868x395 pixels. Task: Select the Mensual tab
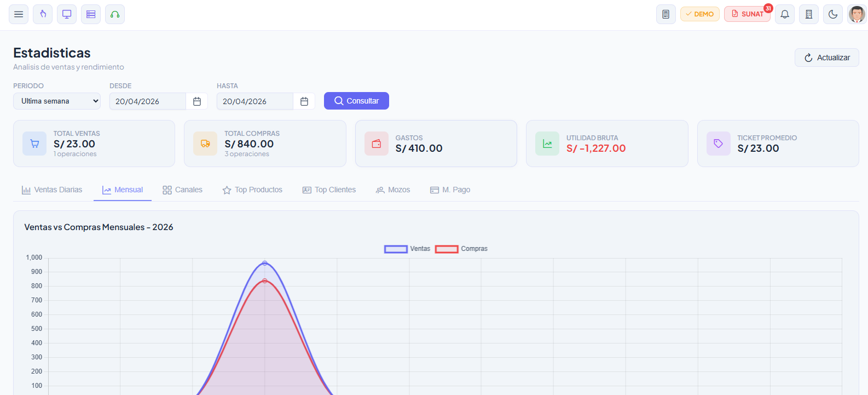pyautogui.click(x=123, y=190)
